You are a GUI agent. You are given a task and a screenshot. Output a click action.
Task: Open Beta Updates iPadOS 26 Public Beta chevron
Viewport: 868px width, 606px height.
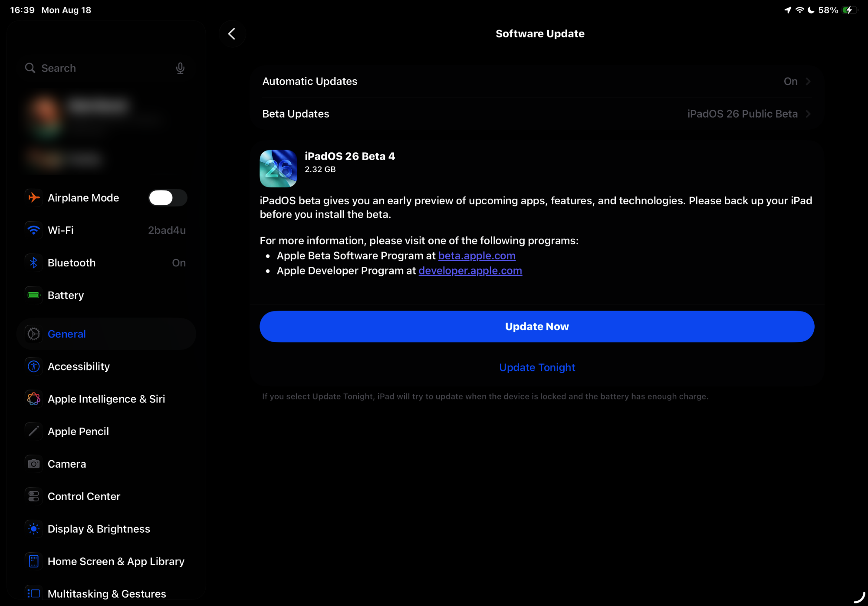[808, 114]
